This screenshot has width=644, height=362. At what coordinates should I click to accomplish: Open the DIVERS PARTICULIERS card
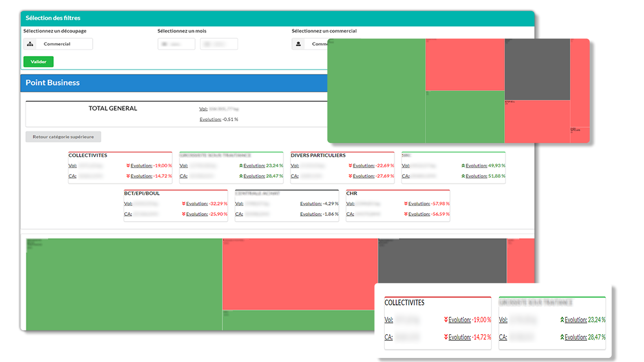point(342,168)
